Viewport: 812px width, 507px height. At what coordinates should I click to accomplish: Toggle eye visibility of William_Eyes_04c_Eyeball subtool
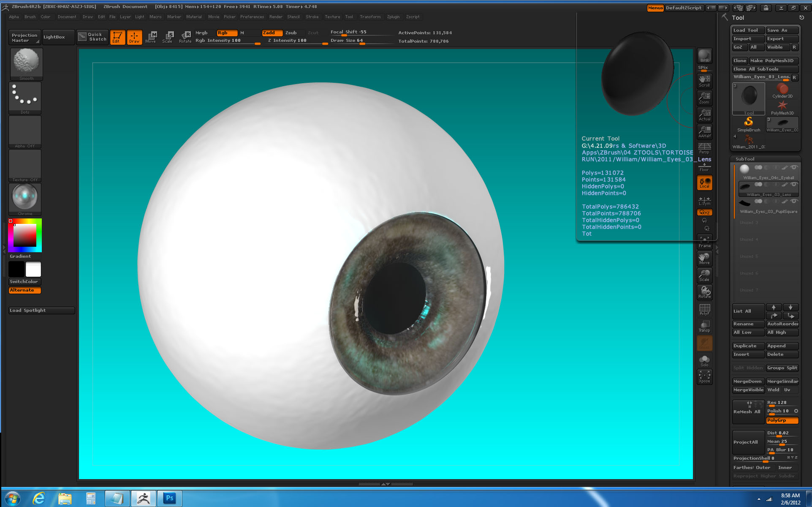[x=794, y=168]
